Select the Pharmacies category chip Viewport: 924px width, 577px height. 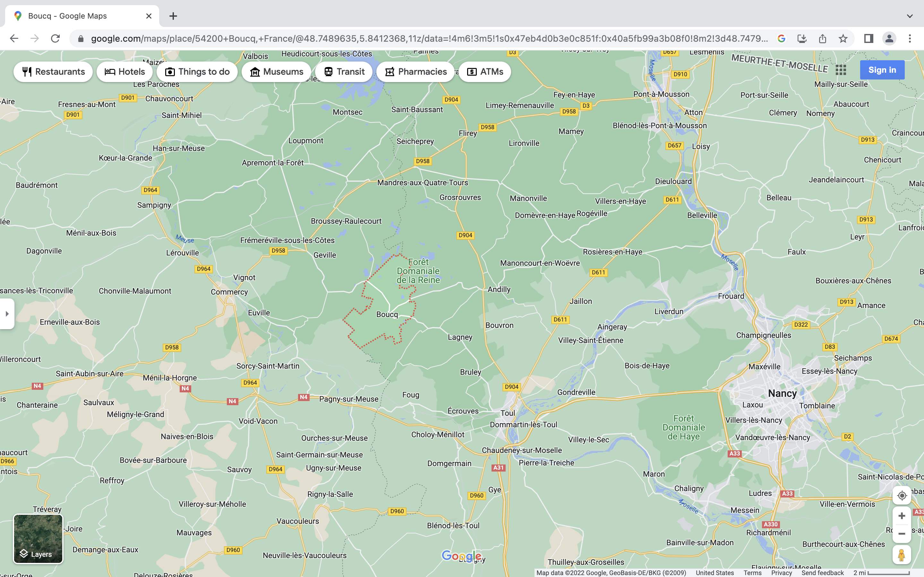point(415,72)
